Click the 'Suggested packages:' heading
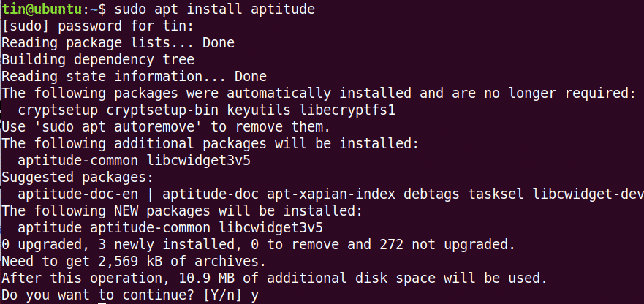Image resolution: width=644 pixels, height=304 pixels. coord(76,177)
